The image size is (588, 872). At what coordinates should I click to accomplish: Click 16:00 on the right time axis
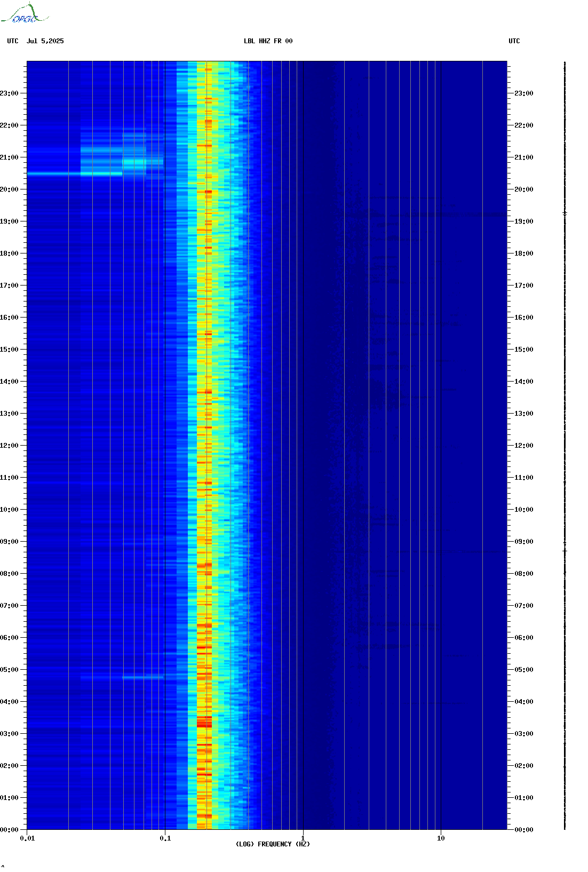point(523,318)
